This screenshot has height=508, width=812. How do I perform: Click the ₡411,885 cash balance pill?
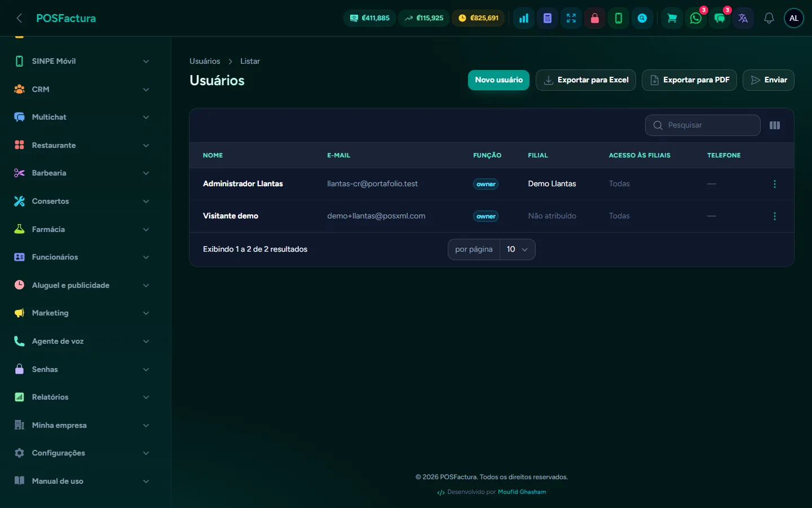coord(369,18)
